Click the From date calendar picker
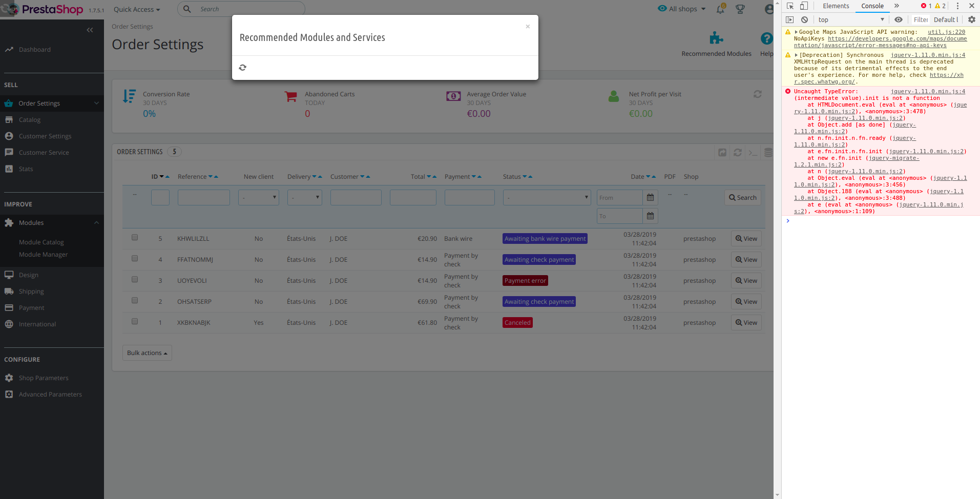 (650, 197)
